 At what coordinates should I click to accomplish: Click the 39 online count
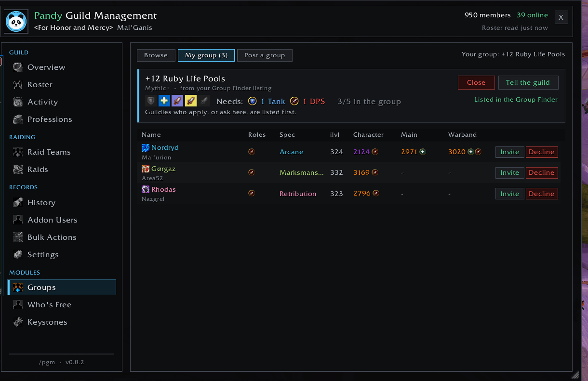tap(532, 15)
